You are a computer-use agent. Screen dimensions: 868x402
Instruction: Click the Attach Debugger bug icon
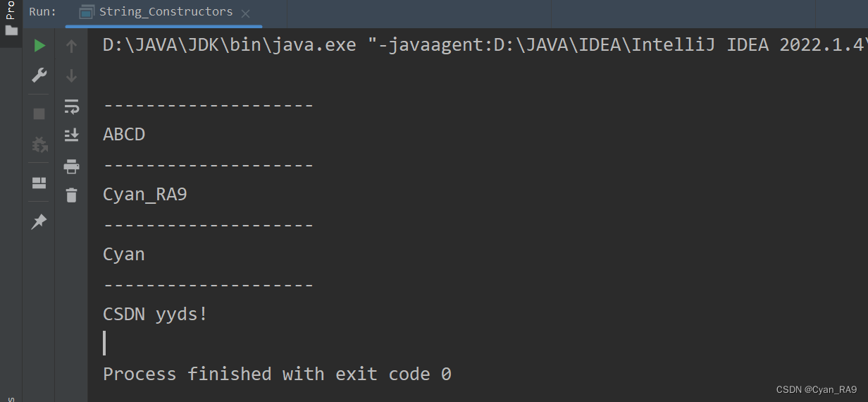pos(39,145)
